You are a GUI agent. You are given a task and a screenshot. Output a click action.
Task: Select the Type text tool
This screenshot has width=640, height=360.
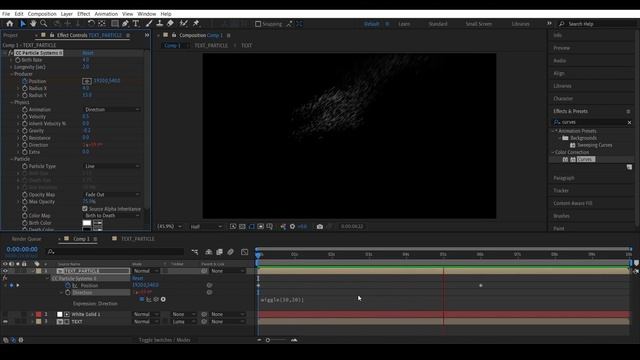click(136, 24)
